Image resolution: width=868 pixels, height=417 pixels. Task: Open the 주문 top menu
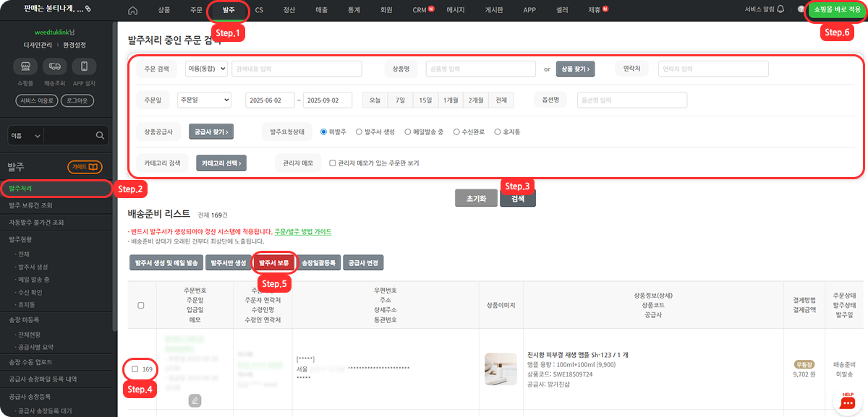tap(196, 10)
